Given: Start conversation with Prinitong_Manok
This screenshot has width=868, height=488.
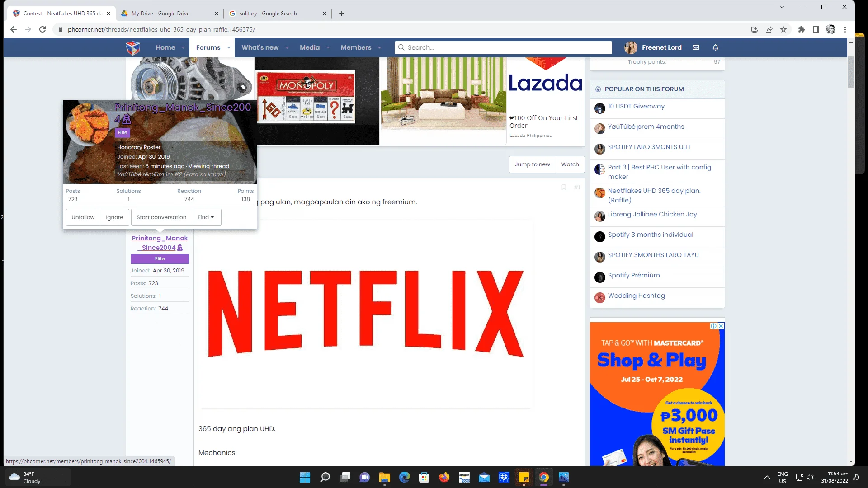Looking at the screenshot, I should tap(161, 217).
